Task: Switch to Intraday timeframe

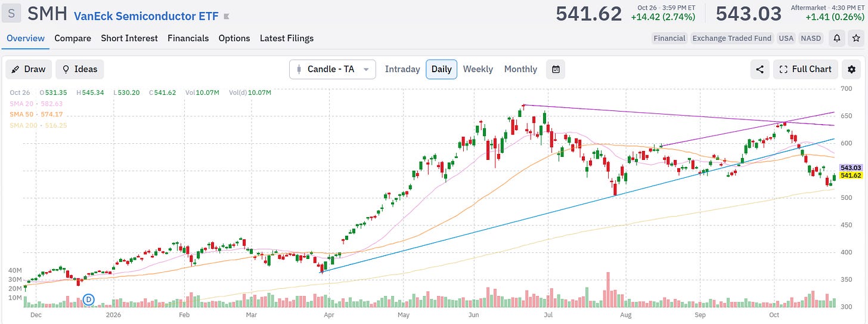Action: [x=402, y=69]
